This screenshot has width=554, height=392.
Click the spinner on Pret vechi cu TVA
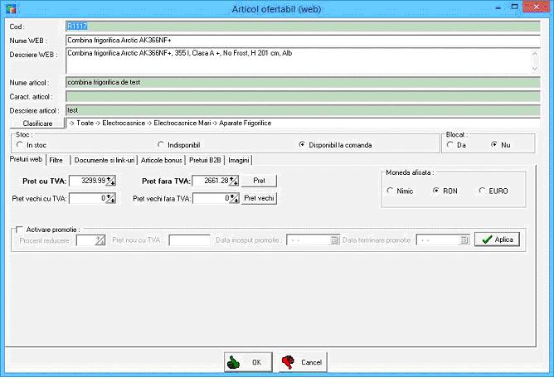tap(111, 198)
